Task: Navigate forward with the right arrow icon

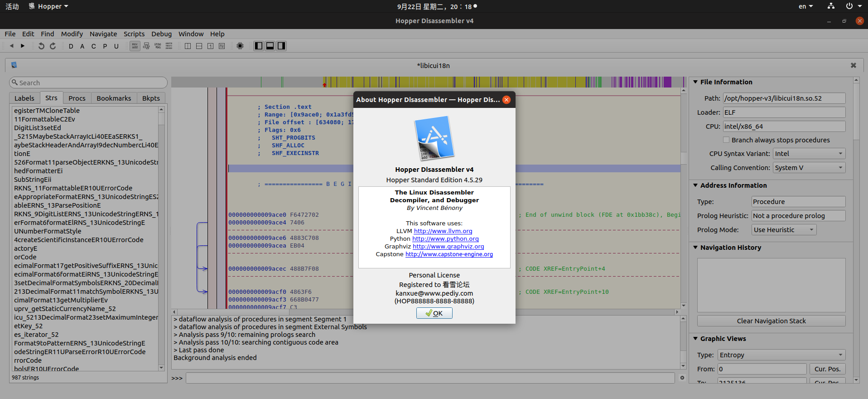Action: (23, 46)
